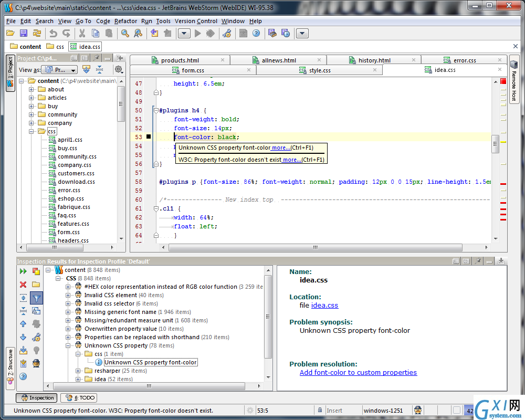Image resolution: width=525 pixels, height=420 pixels.
Task: Open the Tools menu
Action: click(163, 21)
